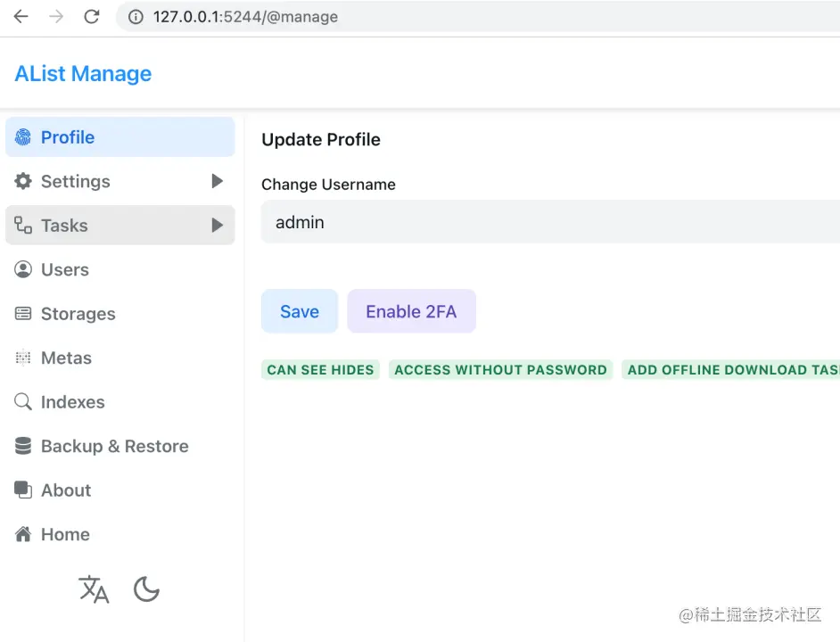Viewport: 840px width, 642px height.
Task: Open the About menu item
Action: [66, 490]
